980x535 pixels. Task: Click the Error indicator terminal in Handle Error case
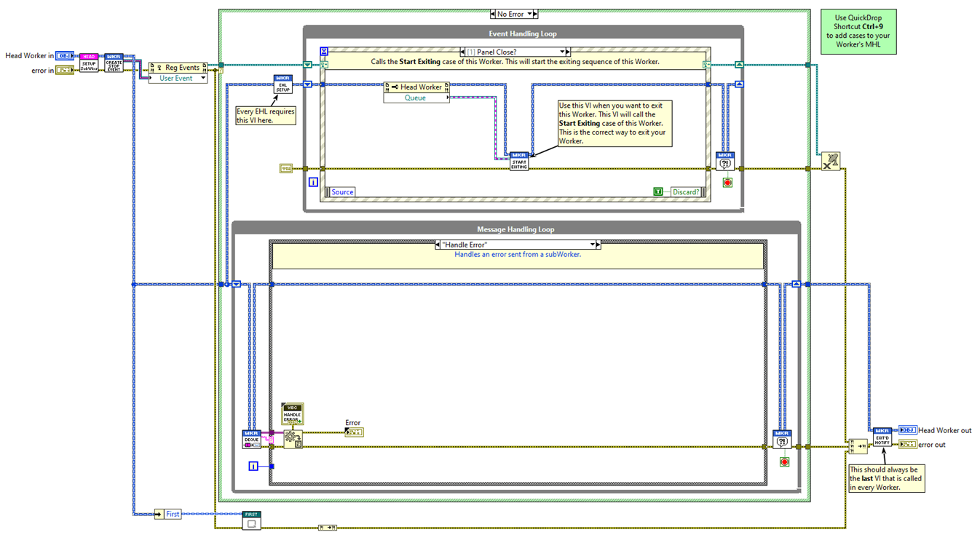(x=354, y=432)
